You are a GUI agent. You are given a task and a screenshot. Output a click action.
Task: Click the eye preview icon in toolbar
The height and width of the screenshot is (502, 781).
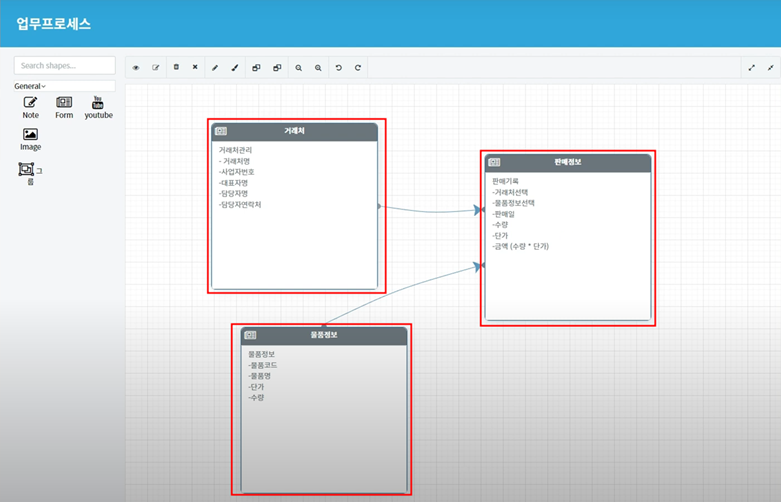(136, 68)
